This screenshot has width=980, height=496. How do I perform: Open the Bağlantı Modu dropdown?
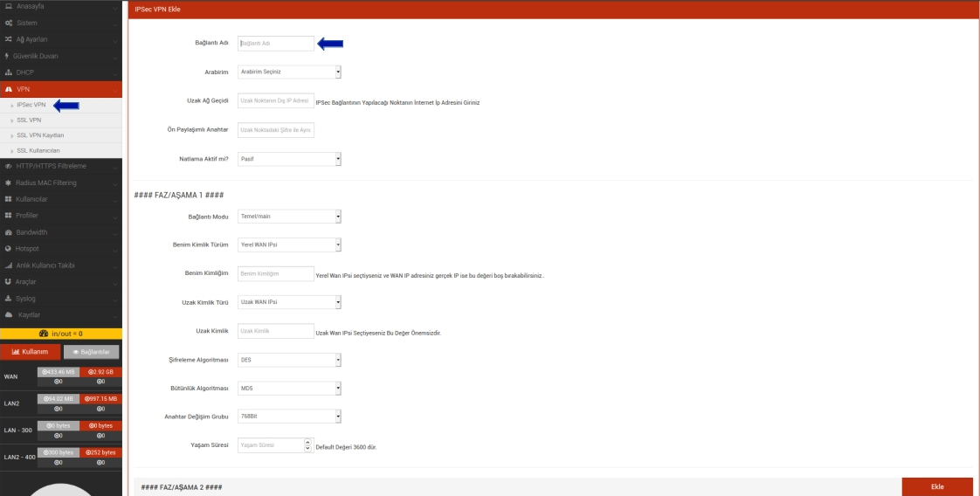289,217
